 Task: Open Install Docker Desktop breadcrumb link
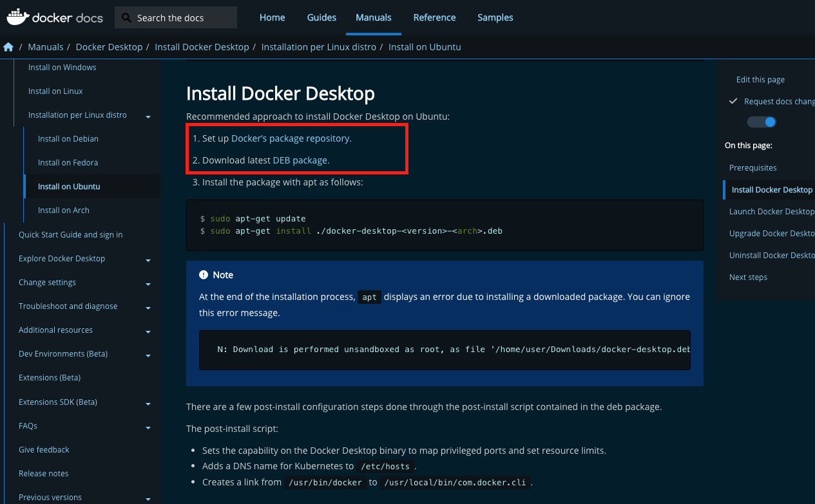pos(202,47)
